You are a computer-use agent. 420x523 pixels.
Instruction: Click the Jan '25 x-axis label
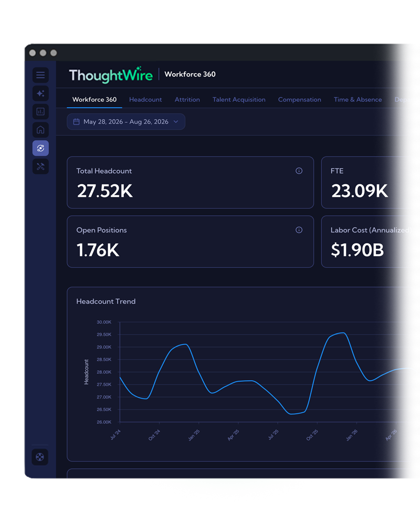[194, 435]
